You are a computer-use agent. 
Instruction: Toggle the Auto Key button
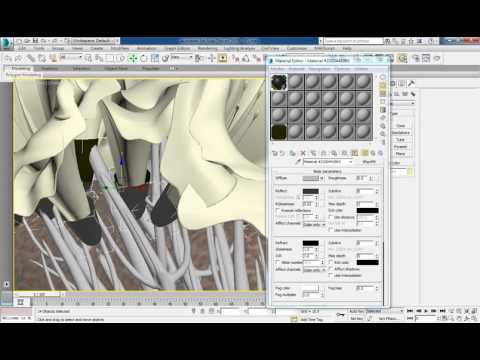click(x=356, y=311)
